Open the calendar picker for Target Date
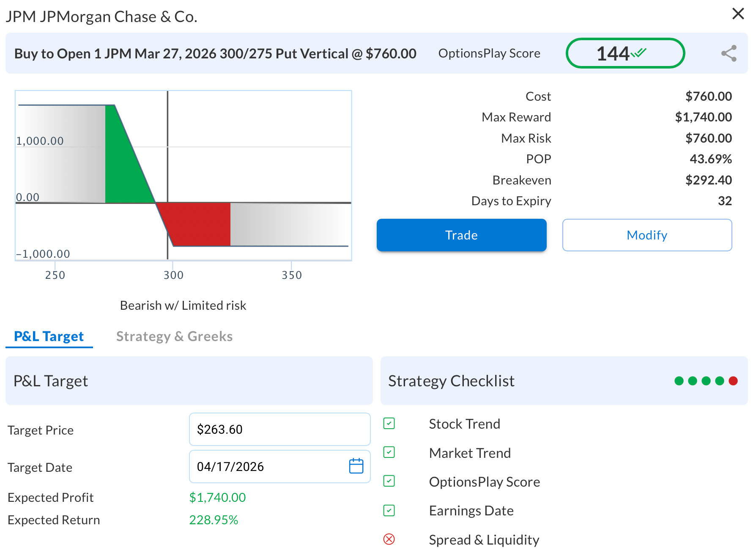The height and width of the screenshot is (556, 756). 356,466
